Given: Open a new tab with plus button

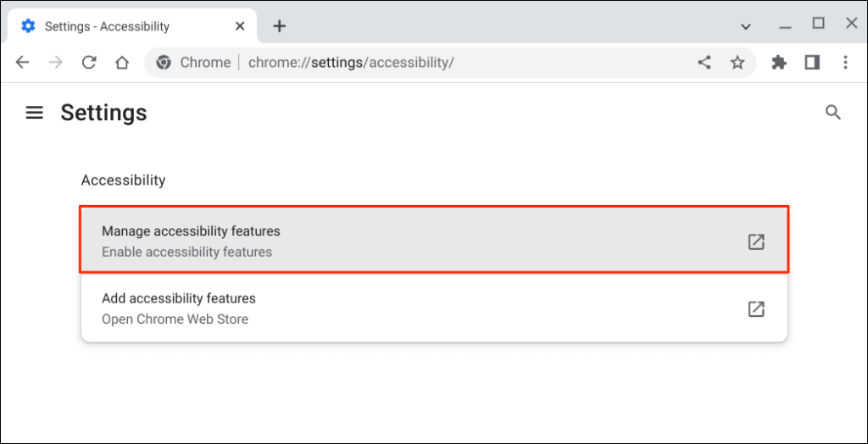Looking at the screenshot, I should 280,26.
